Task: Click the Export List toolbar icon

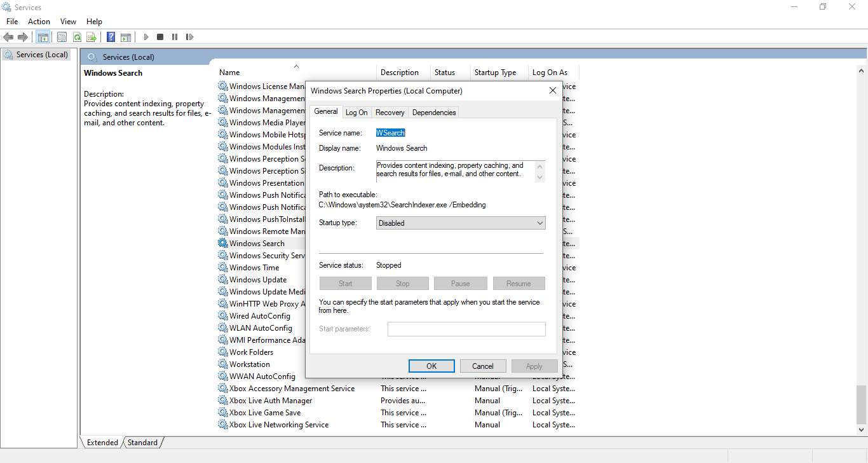Action: click(x=92, y=38)
